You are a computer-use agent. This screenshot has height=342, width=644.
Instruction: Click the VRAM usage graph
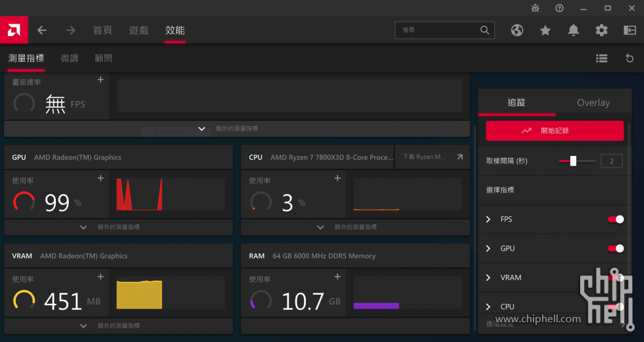[170, 293]
